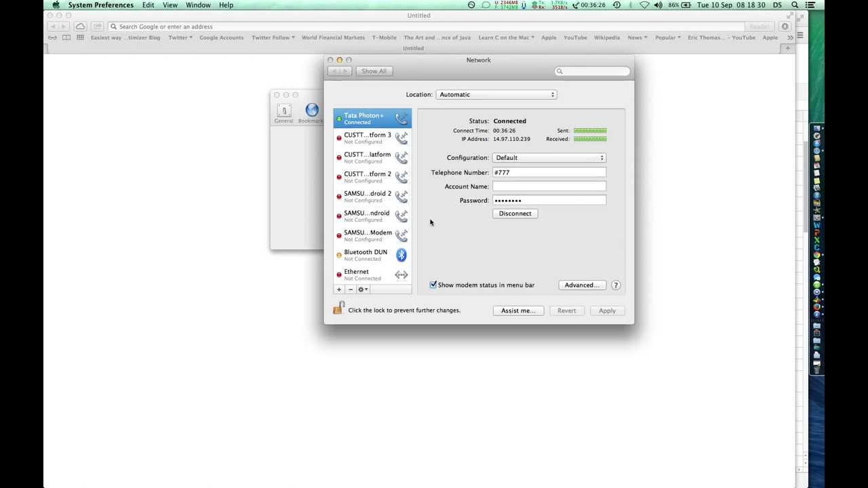Expand the News bookmarks folder

(x=637, y=38)
